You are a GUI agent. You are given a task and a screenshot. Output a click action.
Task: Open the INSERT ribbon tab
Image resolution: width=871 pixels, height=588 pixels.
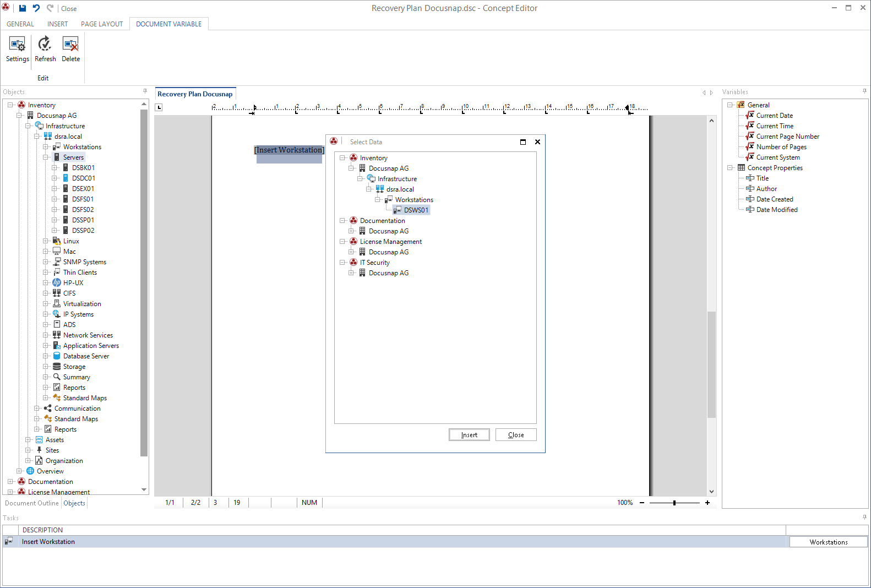pyautogui.click(x=58, y=24)
